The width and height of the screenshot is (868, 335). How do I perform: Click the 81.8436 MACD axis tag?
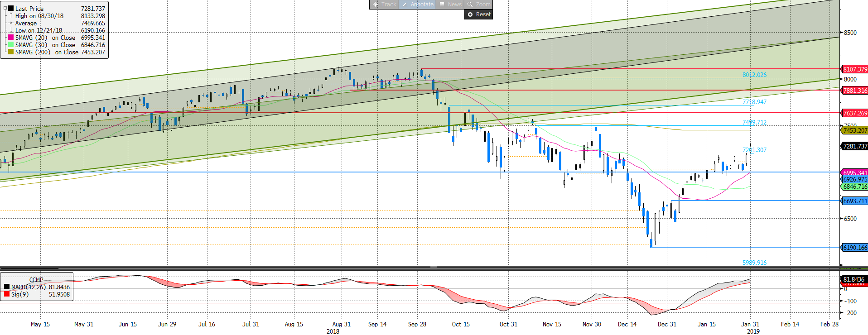(855, 279)
